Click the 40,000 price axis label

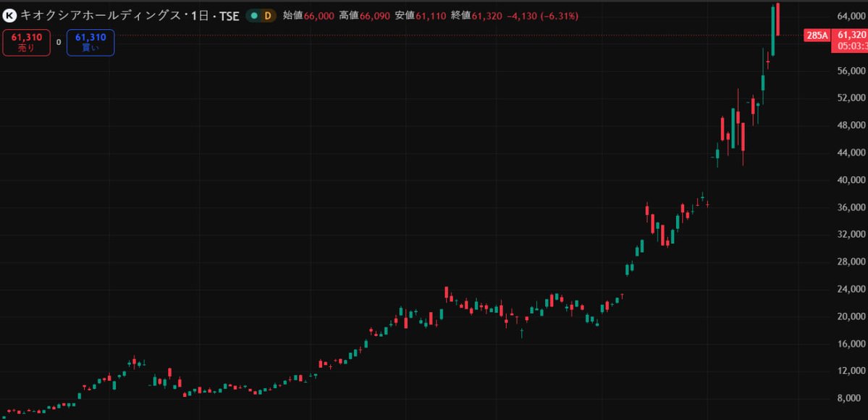click(851, 180)
